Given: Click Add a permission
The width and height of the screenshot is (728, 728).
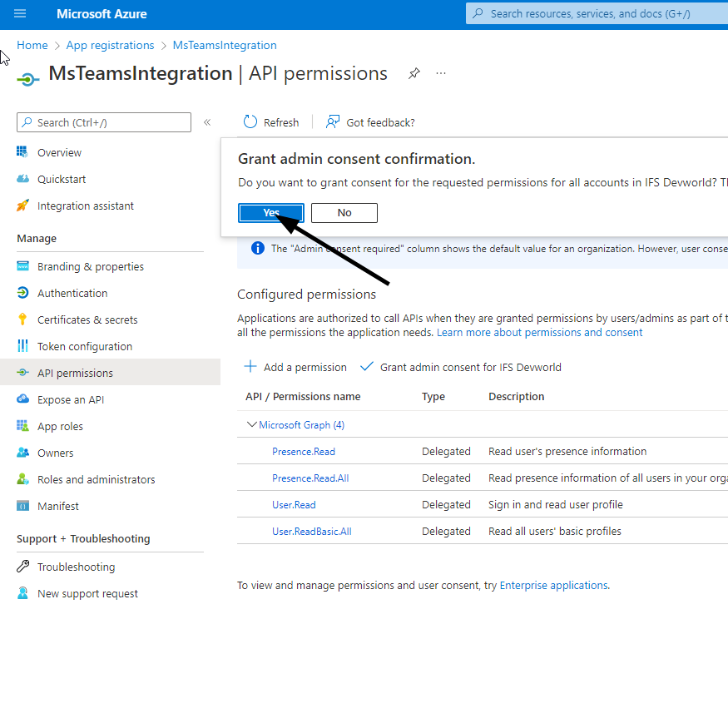Looking at the screenshot, I should [x=297, y=367].
